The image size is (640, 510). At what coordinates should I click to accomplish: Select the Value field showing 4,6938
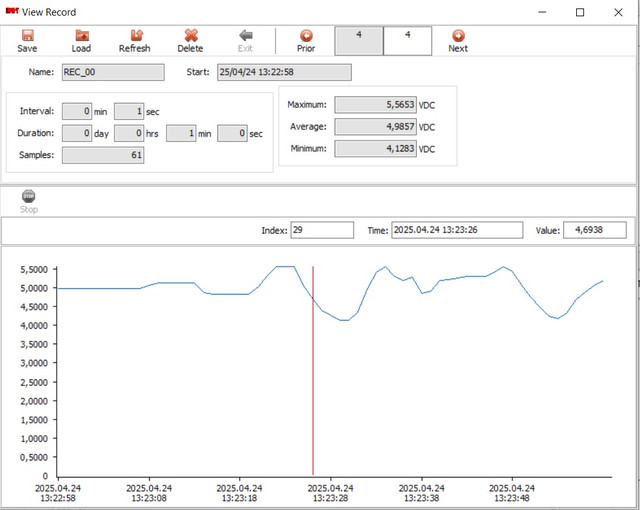click(x=595, y=230)
